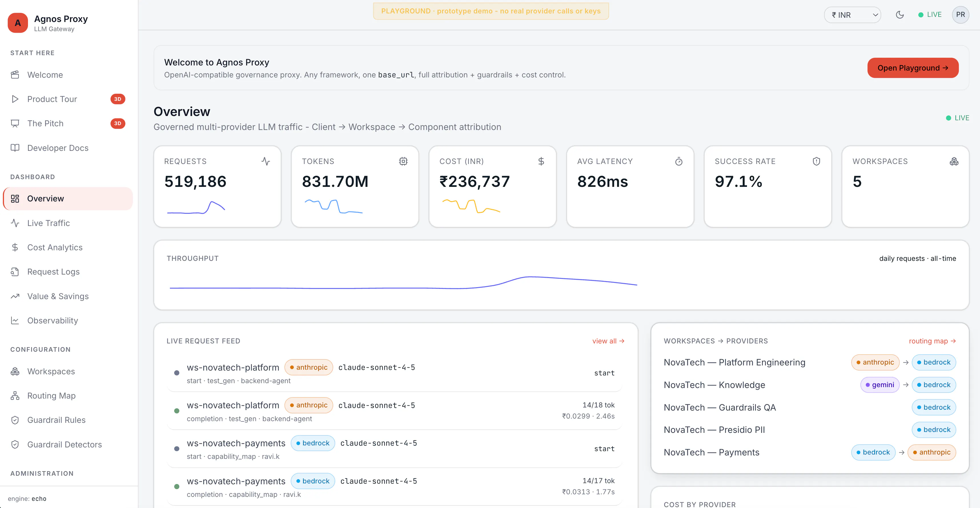Click the Agnos Proxy red logo icon
980x508 pixels.
click(17, 23)
